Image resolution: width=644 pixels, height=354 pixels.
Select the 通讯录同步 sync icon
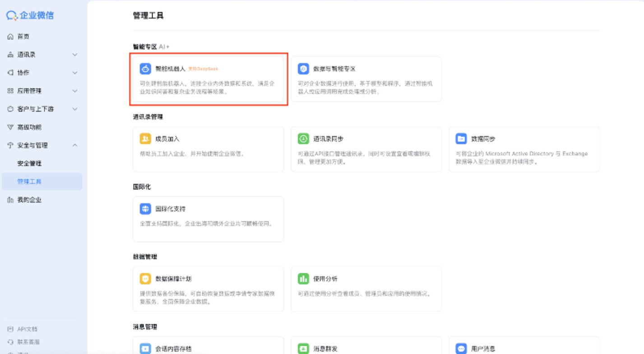303,139
